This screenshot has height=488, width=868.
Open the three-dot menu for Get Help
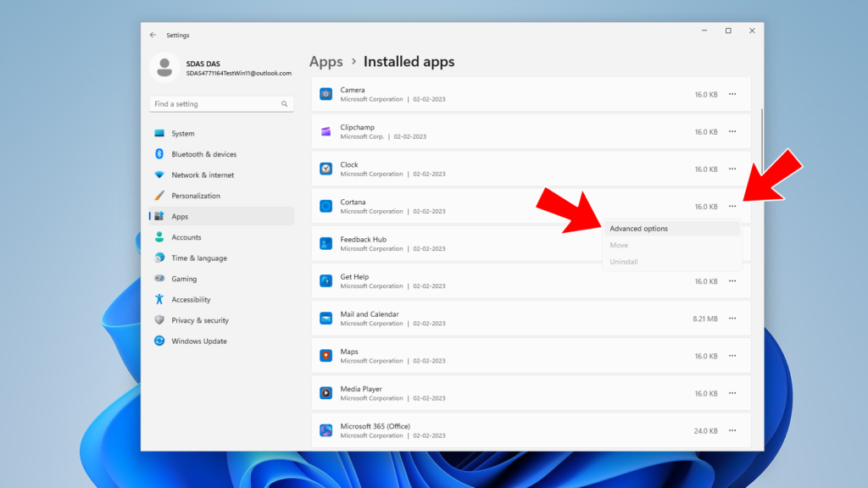pyautogui.click(x=732, y=281)
